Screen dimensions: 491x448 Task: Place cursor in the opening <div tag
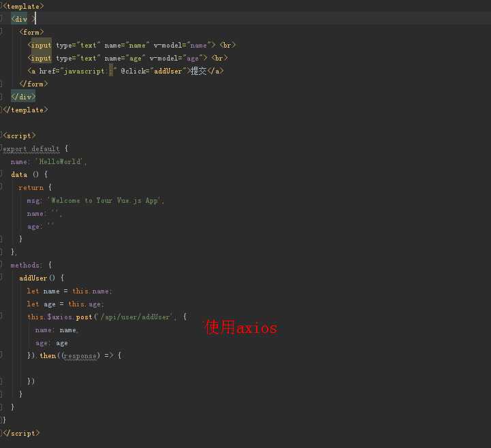point(20,19)
